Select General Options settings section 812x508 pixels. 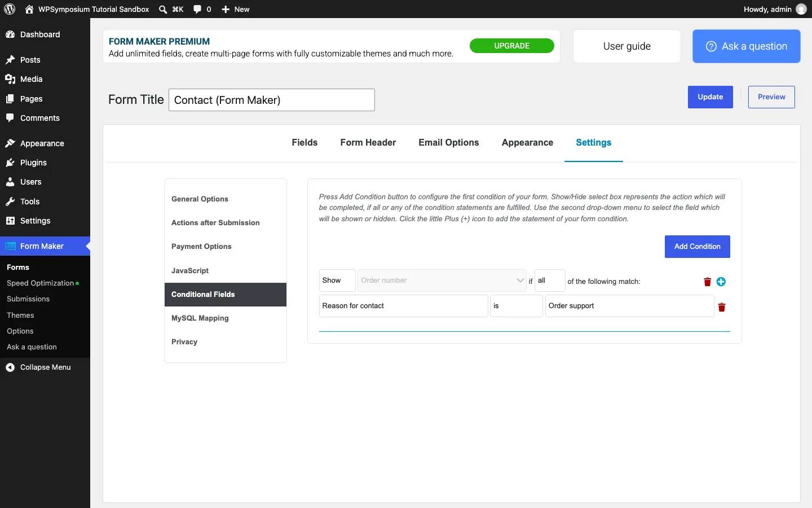(x=226, y=199)
